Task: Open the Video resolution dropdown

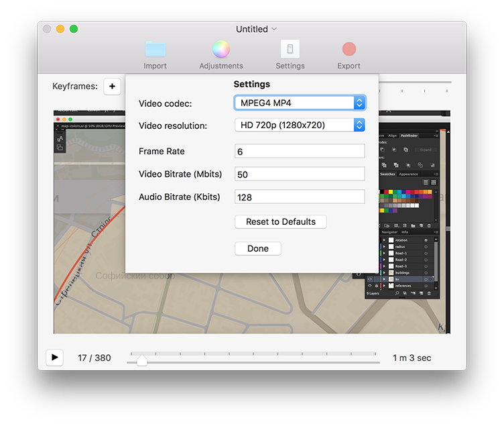Action: [300, 125]
